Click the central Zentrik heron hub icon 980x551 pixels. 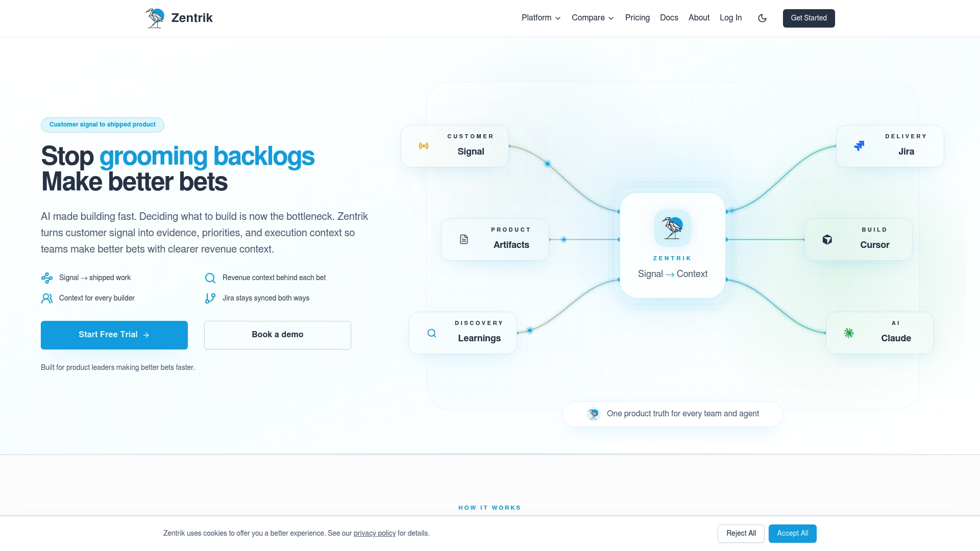673,228
